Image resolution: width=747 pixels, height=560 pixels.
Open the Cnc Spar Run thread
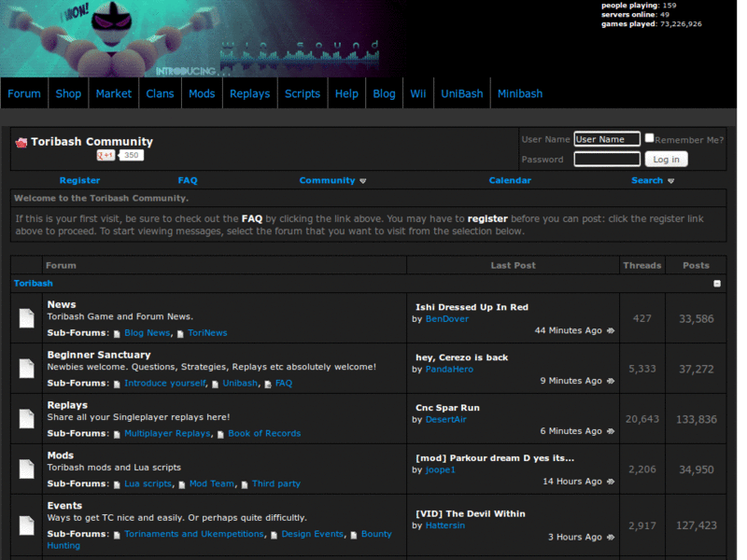click(448, 408)
